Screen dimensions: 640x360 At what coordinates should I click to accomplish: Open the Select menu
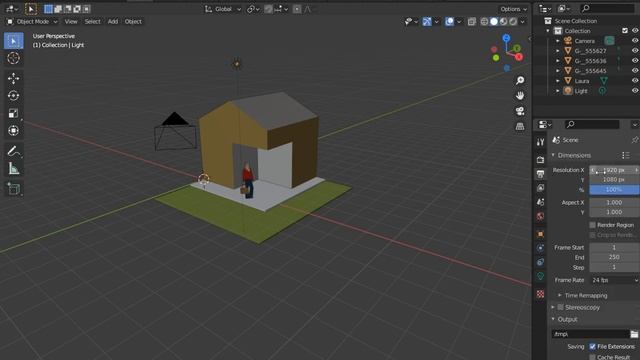(x=92, y=22)
